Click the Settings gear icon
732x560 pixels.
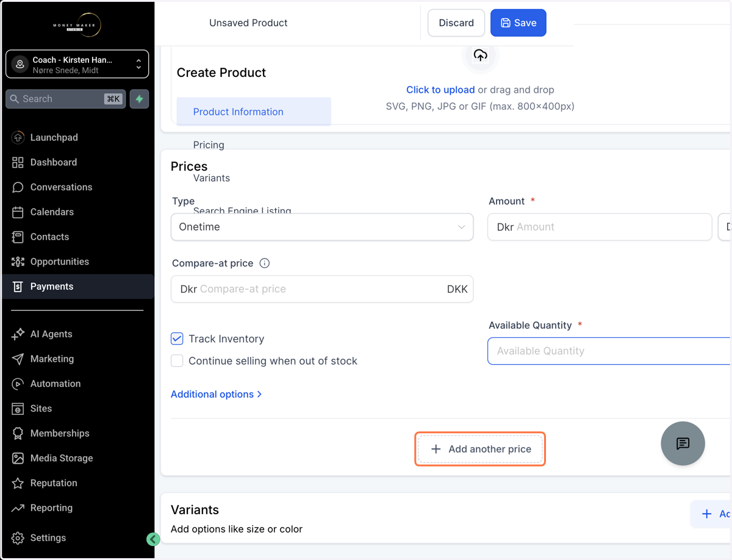[x=18, y=538]
